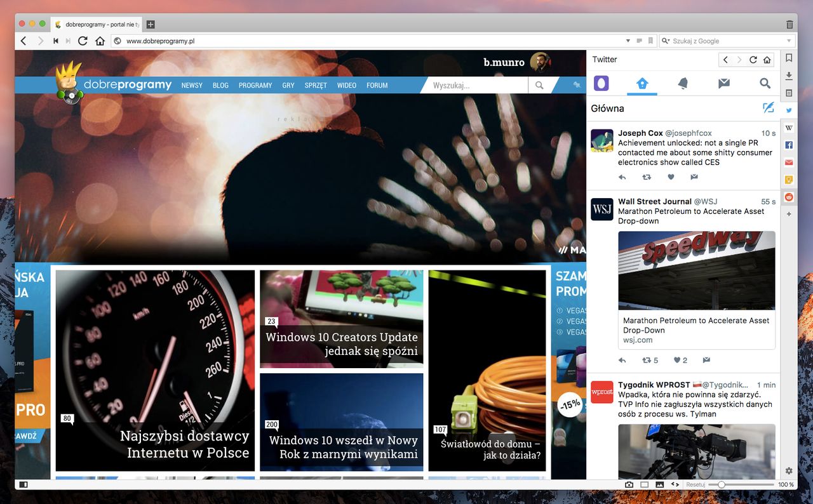The height and width of the screenshot is (504, 813).
Task: Compose a new tweet with the feather icon
Action: click(769, 108)
